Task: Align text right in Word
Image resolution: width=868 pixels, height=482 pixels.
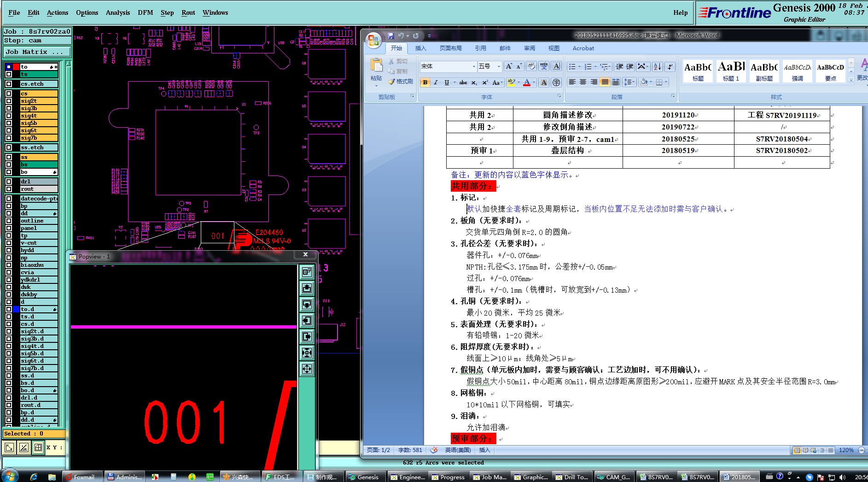Action: pos(594,82)
